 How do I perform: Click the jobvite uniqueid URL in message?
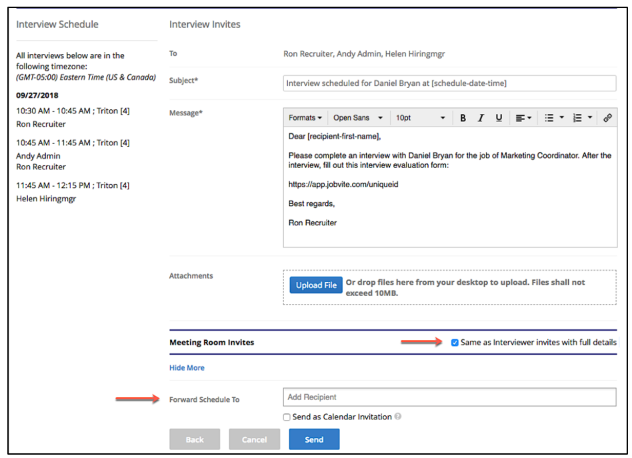pos(343,184)
